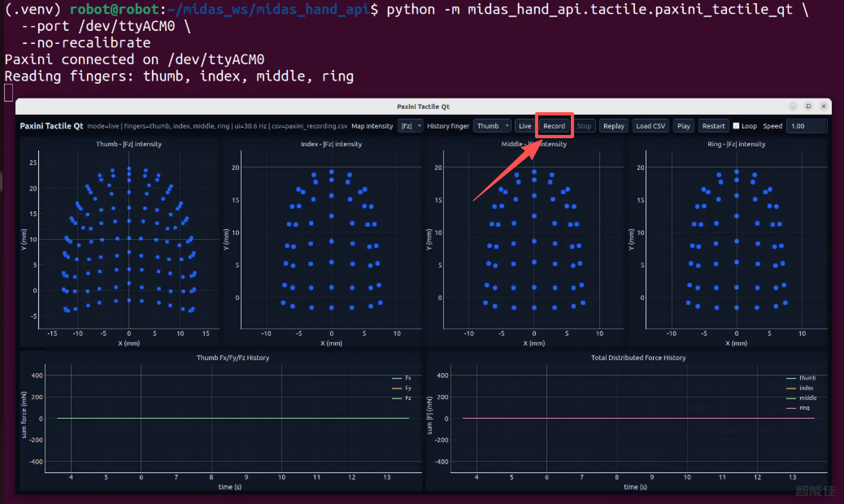844x504 pixels.
Task: Click terminal line 'Reading fingers: thumb, index, middle, ring'
Action: [x=179, y=76]
